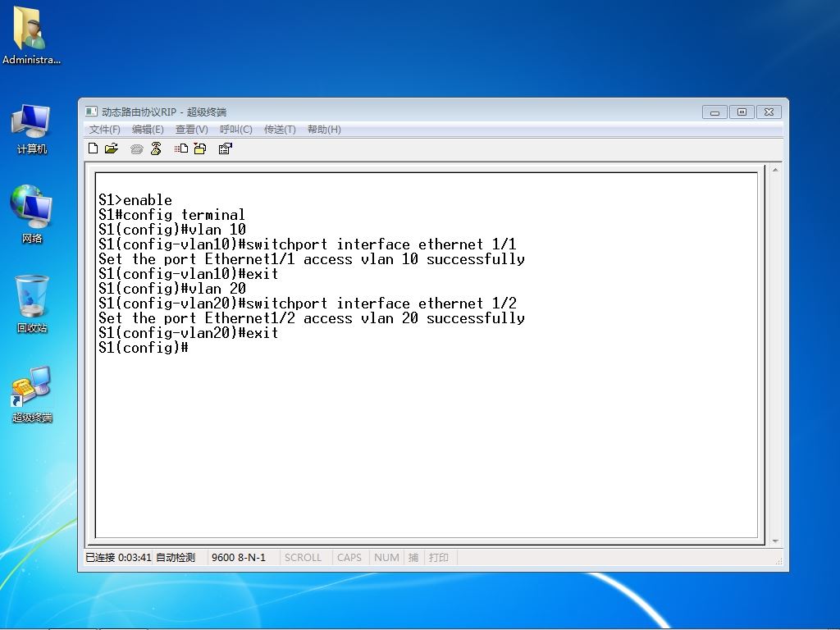Viewport: 840px width, 630px height.
Task: Click the S1(config)#vlan 10 line
Action: click(172, 230)
